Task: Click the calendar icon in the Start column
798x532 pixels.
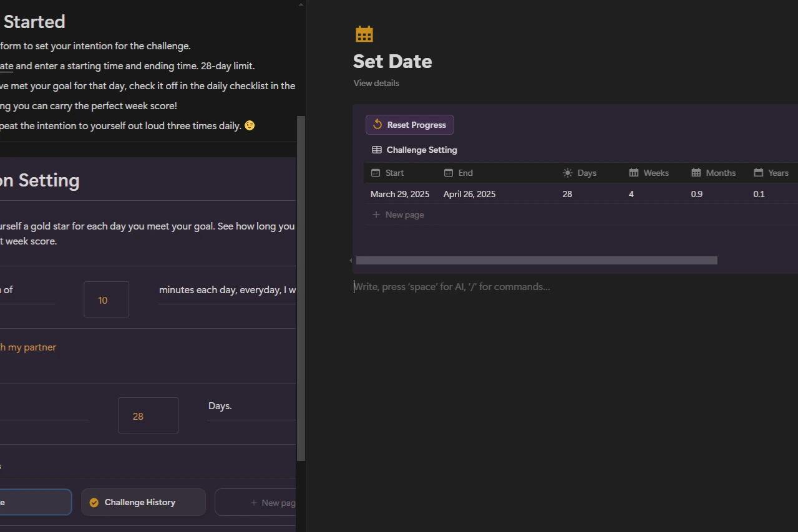Action: 376,173
